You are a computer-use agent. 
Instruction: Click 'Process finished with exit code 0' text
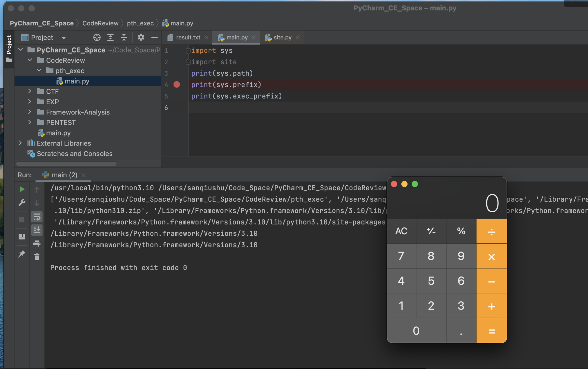[119, 267]
